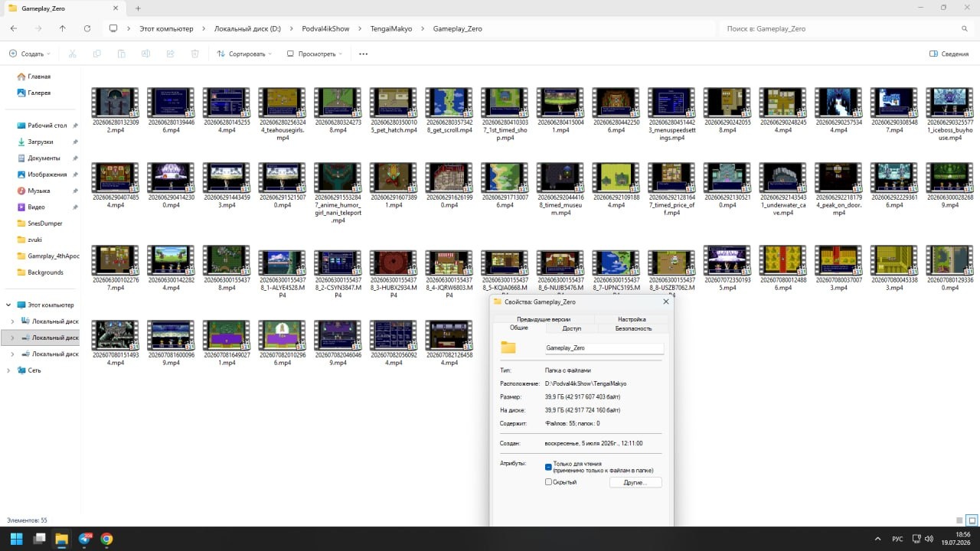Go to Локальный диск (D:) breadcrumb
Image resolution: width=980 pixels, height=551 pixels.
pyautogui.click(x=247, y=29)
